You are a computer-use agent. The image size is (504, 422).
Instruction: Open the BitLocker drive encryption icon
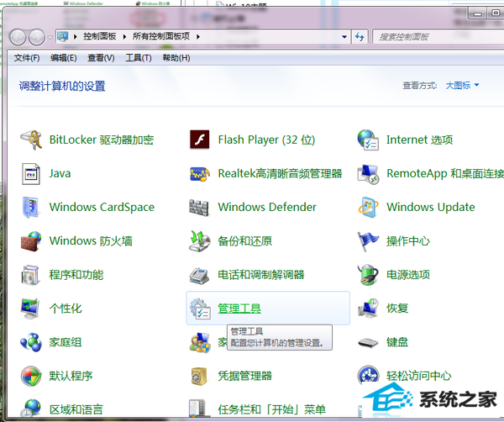coord(31,140)
